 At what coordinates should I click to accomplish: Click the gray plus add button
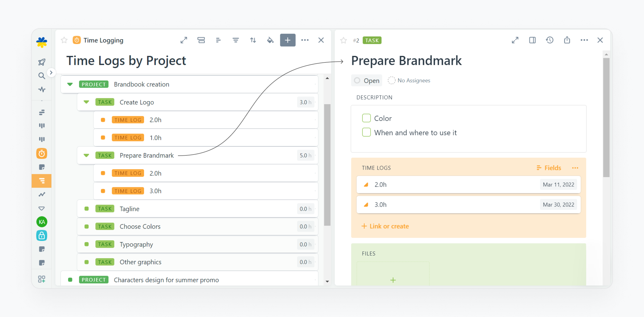pyautogui.click(x=288, y=40)
